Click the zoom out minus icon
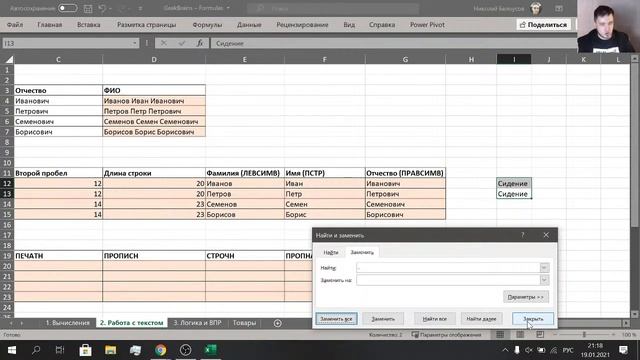 [555, 335]
